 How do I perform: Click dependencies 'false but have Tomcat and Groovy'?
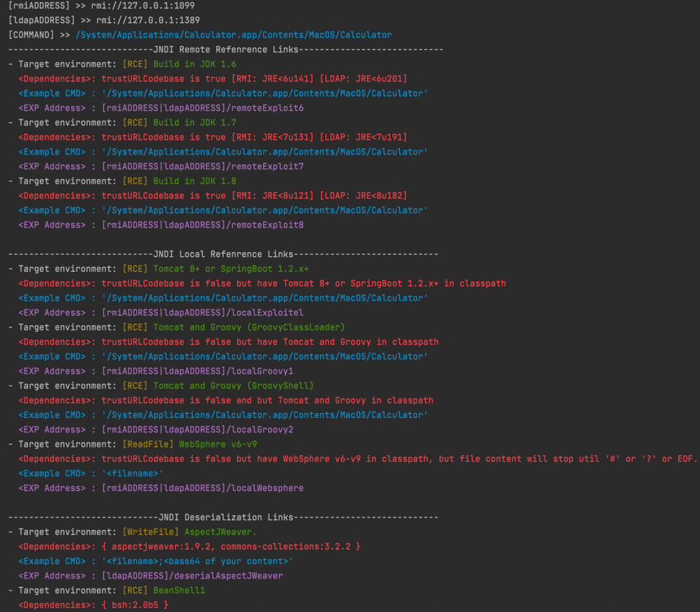[228, 342]
